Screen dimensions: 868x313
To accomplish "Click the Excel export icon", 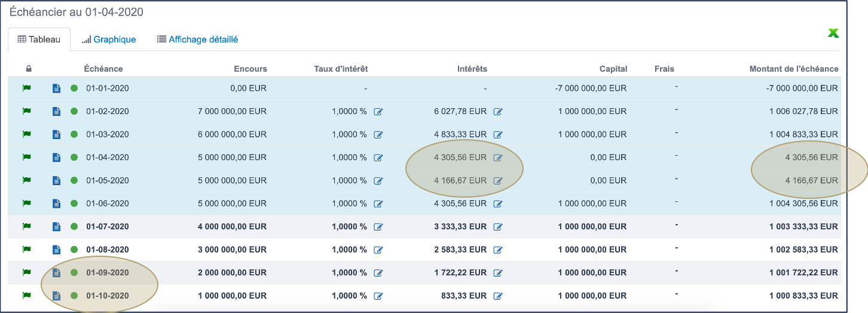I will pos(833,33).
